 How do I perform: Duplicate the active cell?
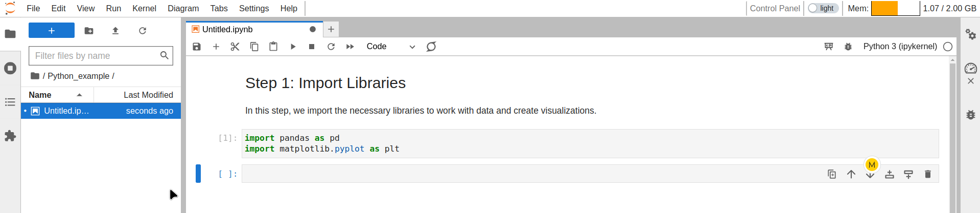[x=832, y=174]
